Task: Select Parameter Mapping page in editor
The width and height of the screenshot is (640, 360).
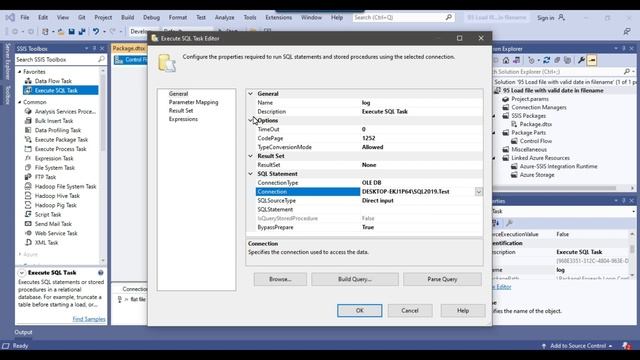Action: (x=193, y=102)
